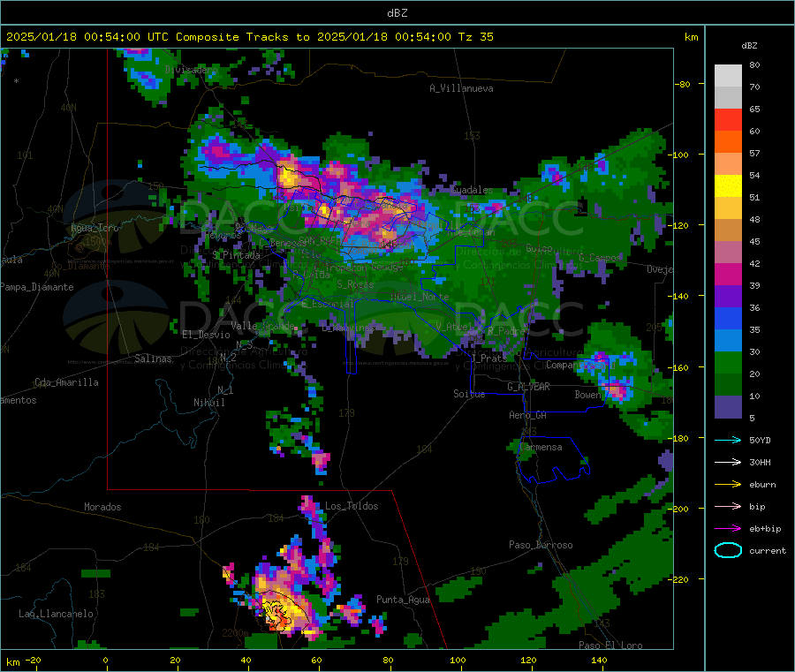The image size is (795, 672).
Task: Click the 'Pampa_Diamante' map label
Action: 37,287
